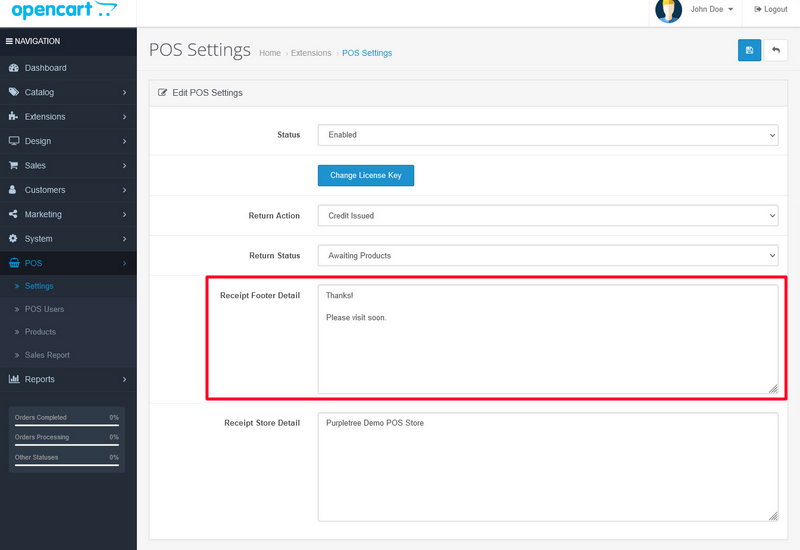Click the Receipt Store Detail label
Image resolution: width=800 pixels, height=550 pixels.
[x=262, y=423]
